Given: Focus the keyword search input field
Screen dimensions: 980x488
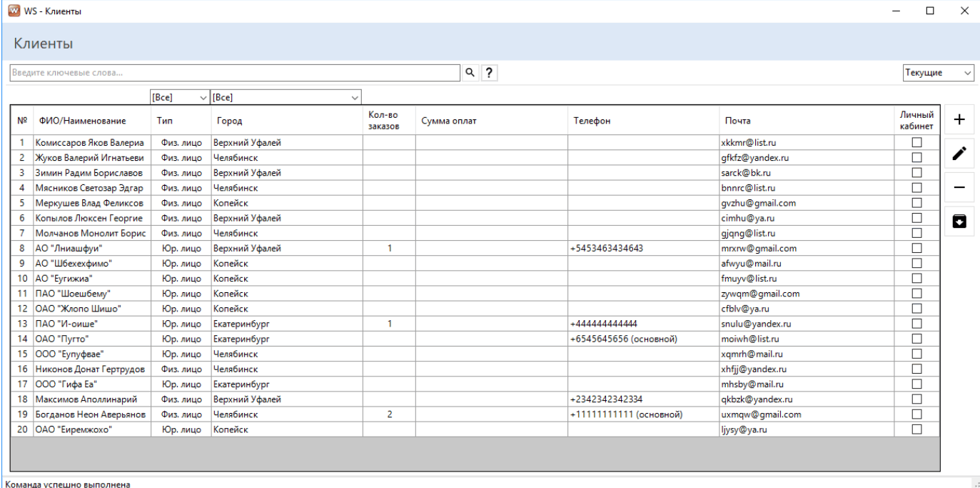Looking at the screenshot, I should pyautogui.click(x=235, y=73).
